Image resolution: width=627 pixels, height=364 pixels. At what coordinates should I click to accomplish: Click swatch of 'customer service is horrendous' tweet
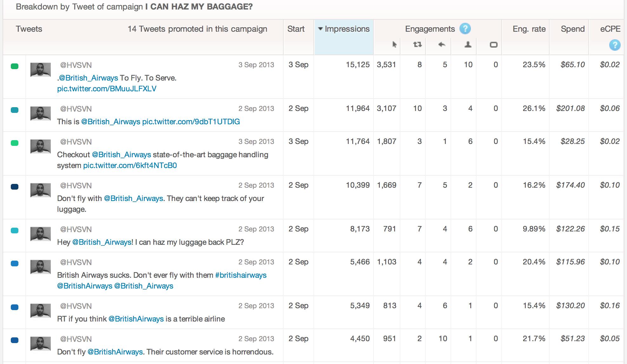coord(15,340)
